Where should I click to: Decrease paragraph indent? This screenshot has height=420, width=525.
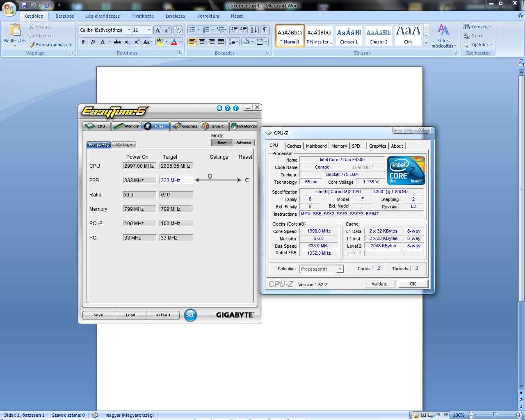[x=234, y=30]
